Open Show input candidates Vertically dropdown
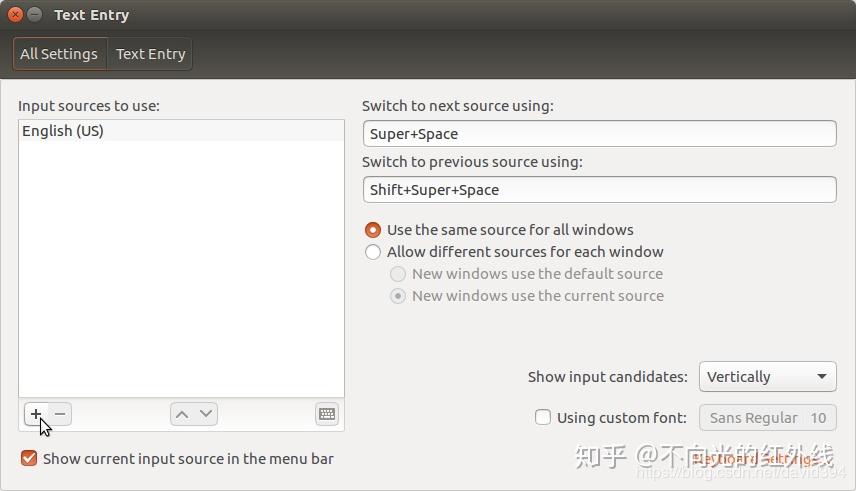The width and height of the screenshot is (856, 491). pos(767,377)
